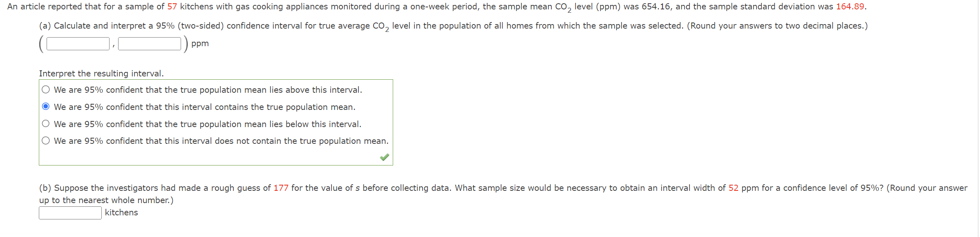Select 'this interval contains the true population mean'
Viewport: 980px width, 237px height.
coord(46,106)
